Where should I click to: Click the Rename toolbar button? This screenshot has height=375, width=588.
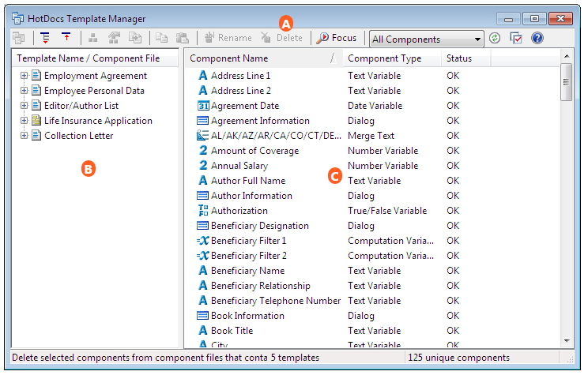(x=228, y=38)
